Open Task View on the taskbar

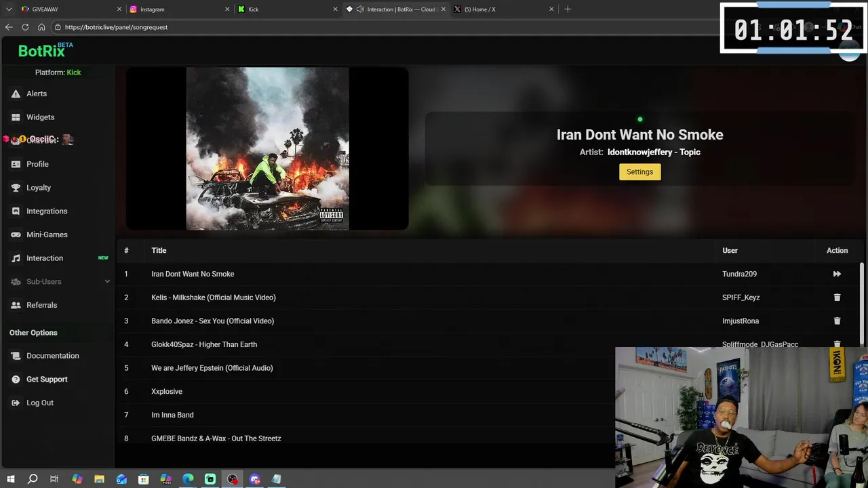tap(54, 479)
